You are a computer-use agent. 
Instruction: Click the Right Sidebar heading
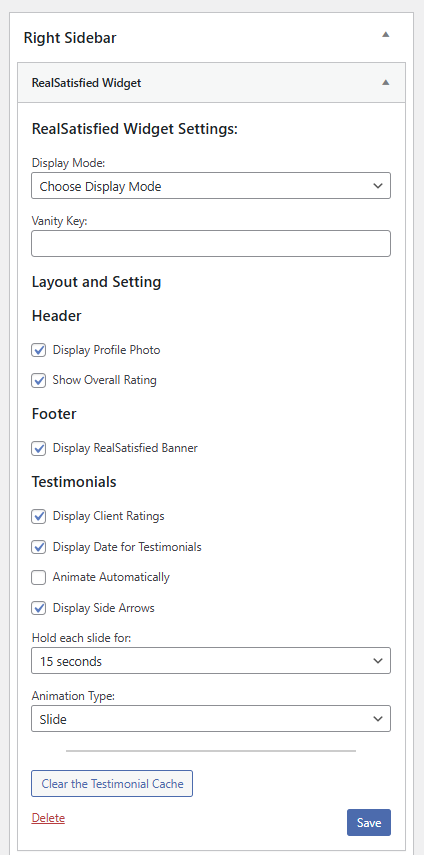pos(70,38)
